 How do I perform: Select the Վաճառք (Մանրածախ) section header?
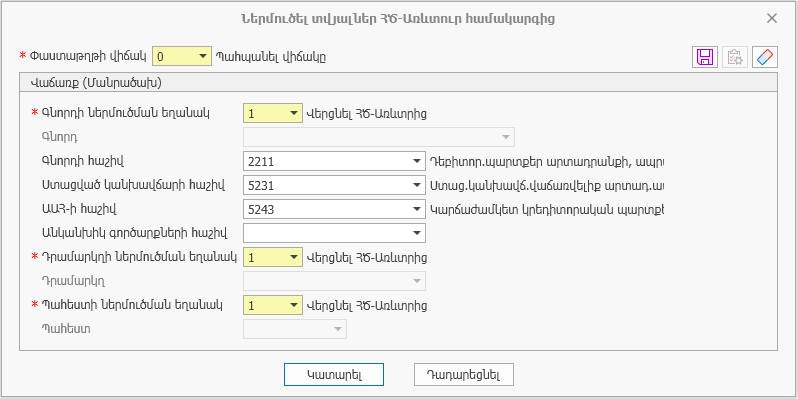[x=398, y=83]
